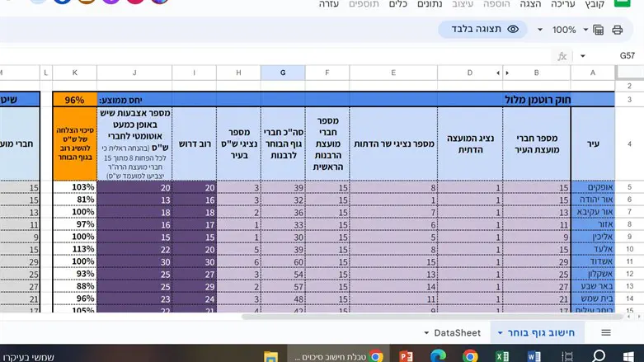
Task: Open the Windows Start menu
Action: pos(628,356)
